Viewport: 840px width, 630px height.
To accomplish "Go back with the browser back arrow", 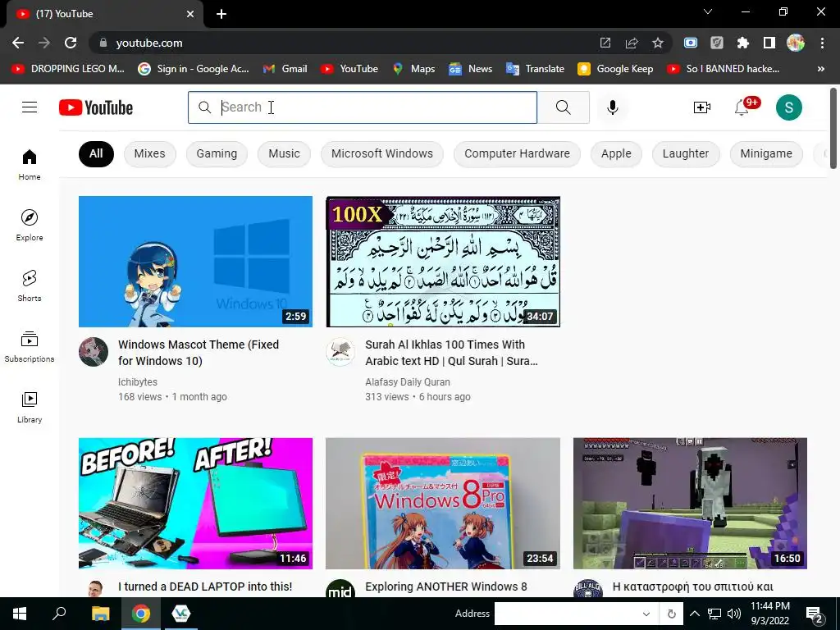I will [18, 43].
